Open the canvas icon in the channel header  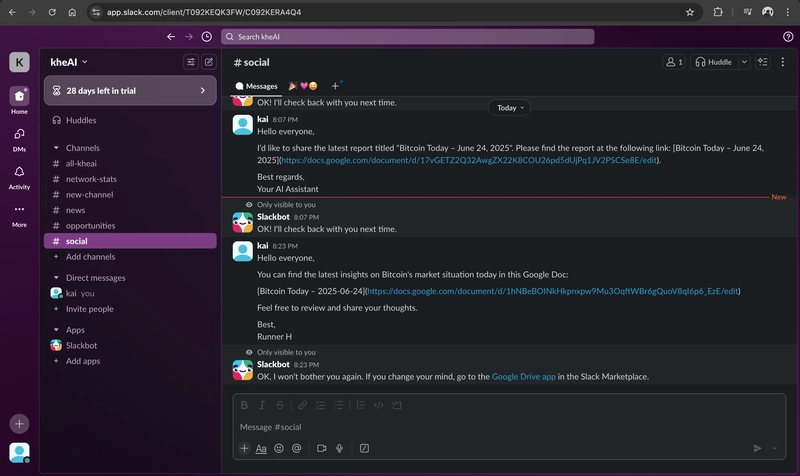[763, 62]
